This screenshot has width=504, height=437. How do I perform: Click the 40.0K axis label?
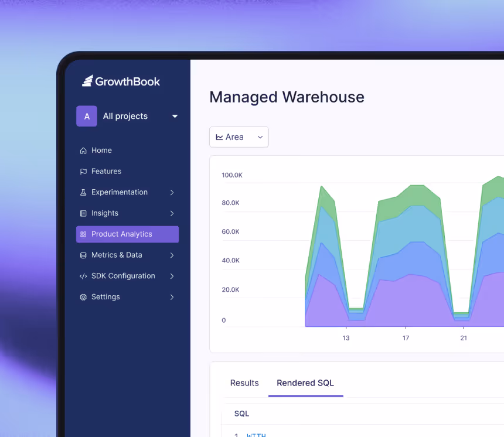[230, 261]
